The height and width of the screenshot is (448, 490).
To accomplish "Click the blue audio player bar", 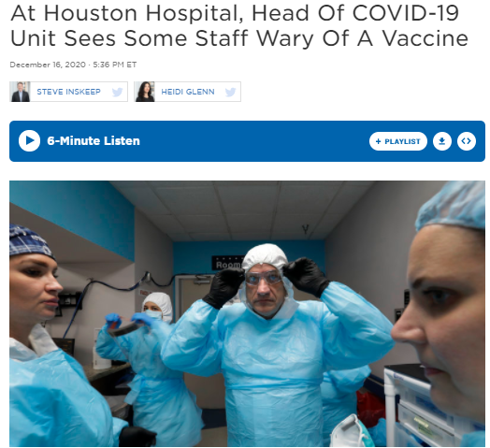I will coord(247,141).
